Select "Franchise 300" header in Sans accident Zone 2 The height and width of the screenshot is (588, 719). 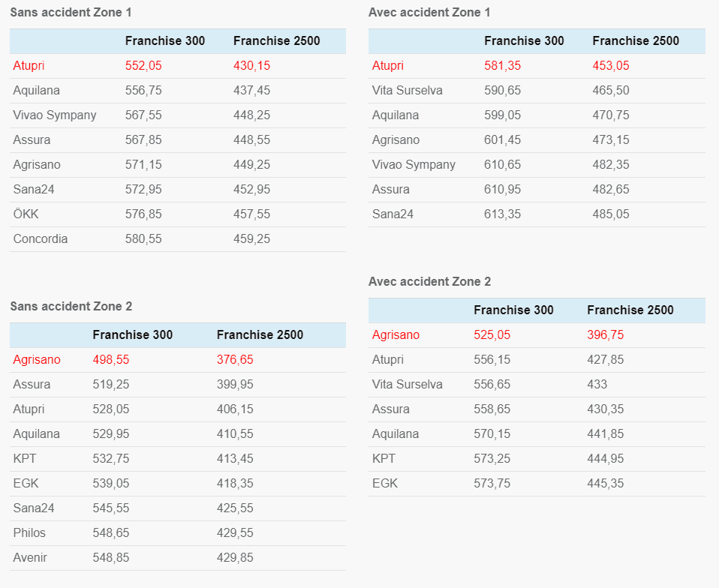coord(133,335)
